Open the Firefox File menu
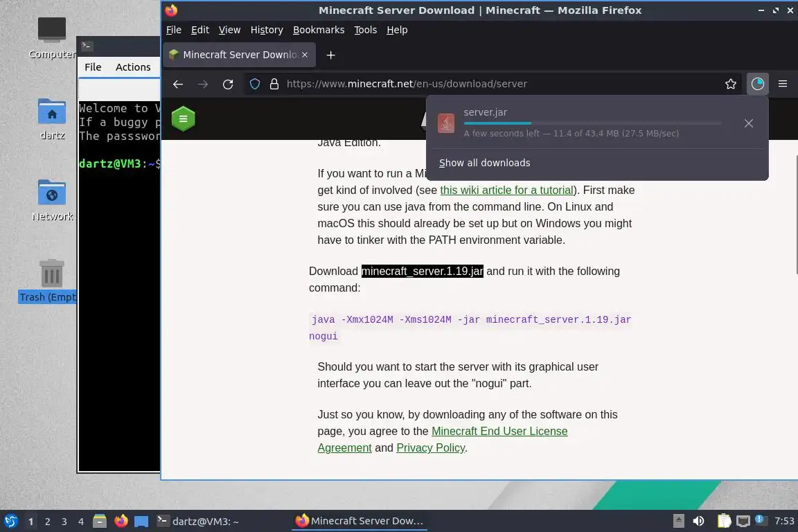Image resolution: width=798 pixels, height=532 pixels. pyautogui.click(x=174, y=30)
